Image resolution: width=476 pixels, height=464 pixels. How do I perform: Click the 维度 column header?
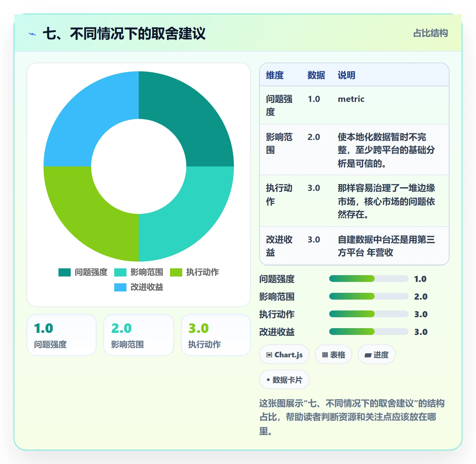pos(275,75)
